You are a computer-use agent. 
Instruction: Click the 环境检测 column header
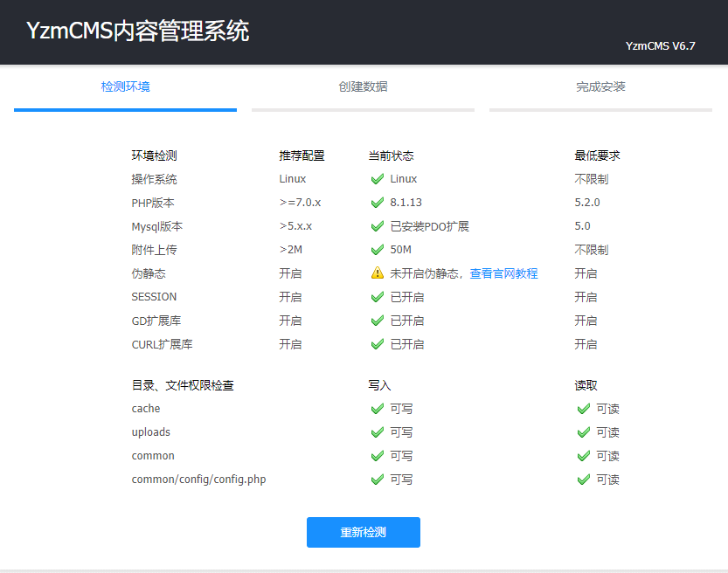click(154, 155)
